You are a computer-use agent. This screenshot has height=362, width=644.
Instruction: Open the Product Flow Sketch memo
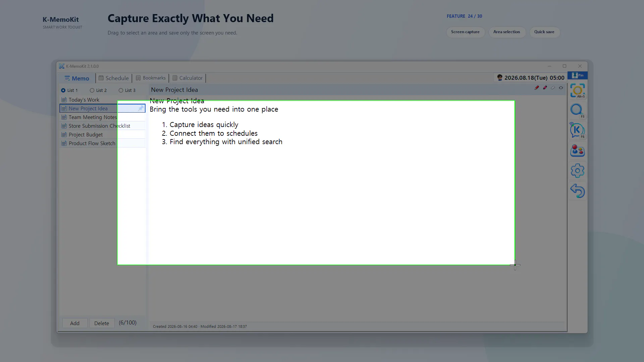point(102,143)
